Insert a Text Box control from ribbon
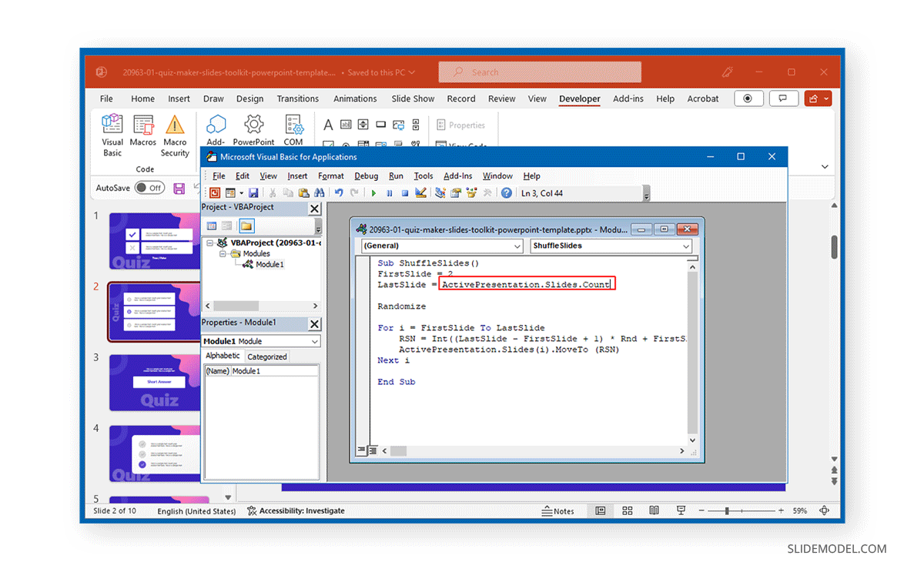 pos(346,125)
